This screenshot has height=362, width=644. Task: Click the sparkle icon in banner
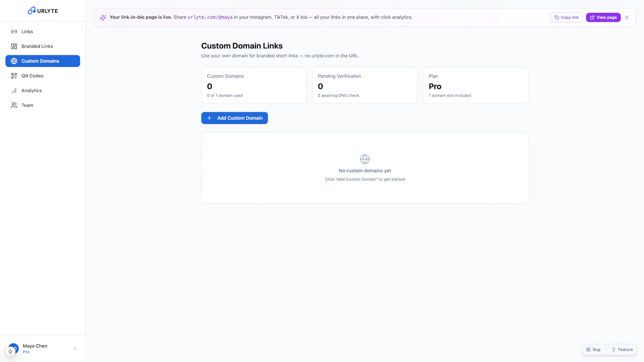[103, 18]
